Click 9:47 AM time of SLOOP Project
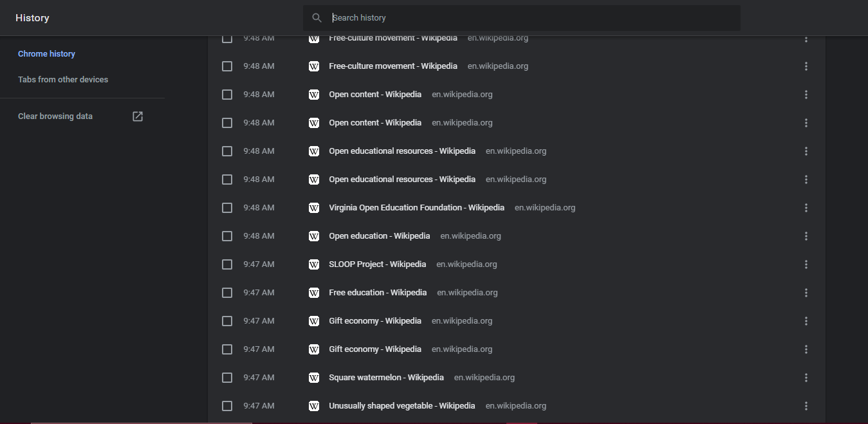 259,264
